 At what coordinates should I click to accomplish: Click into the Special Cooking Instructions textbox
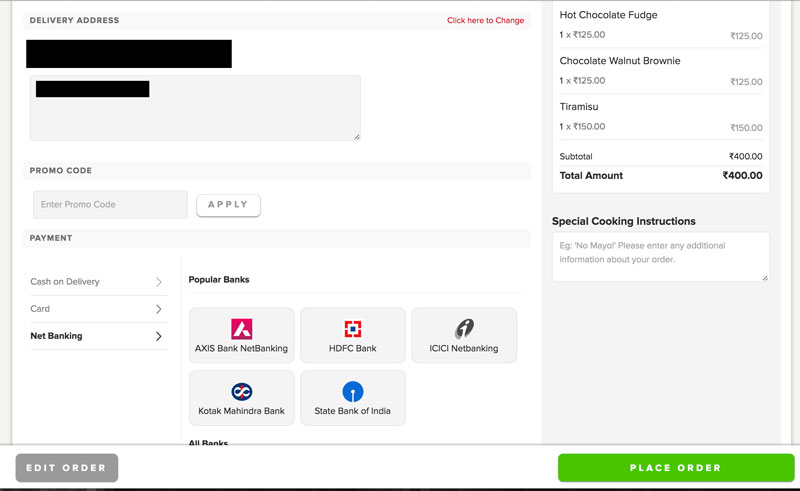[x=661, y=257]
